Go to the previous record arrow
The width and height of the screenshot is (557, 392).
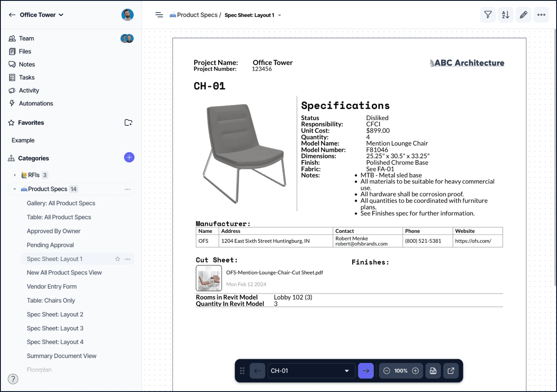point(257,371)
